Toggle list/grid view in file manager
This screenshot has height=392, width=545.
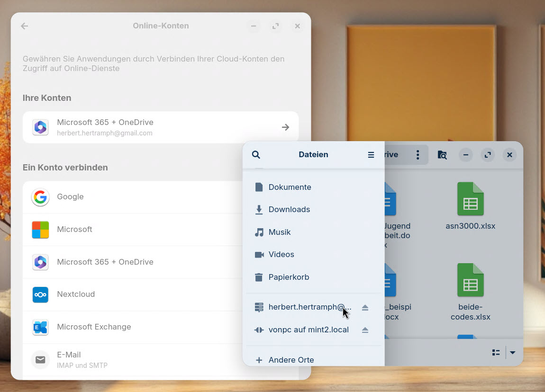point(496,352)
